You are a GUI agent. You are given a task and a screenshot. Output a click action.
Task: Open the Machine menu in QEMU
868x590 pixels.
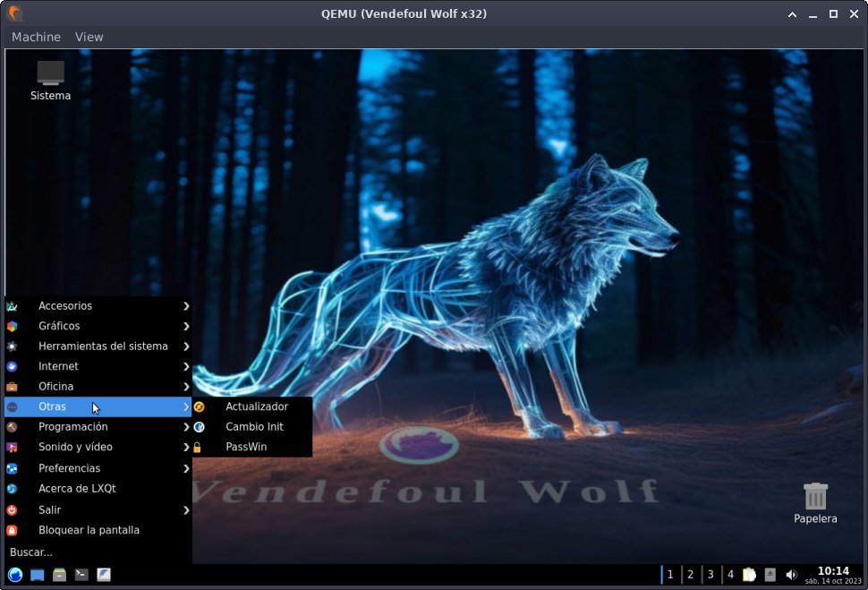36,37
